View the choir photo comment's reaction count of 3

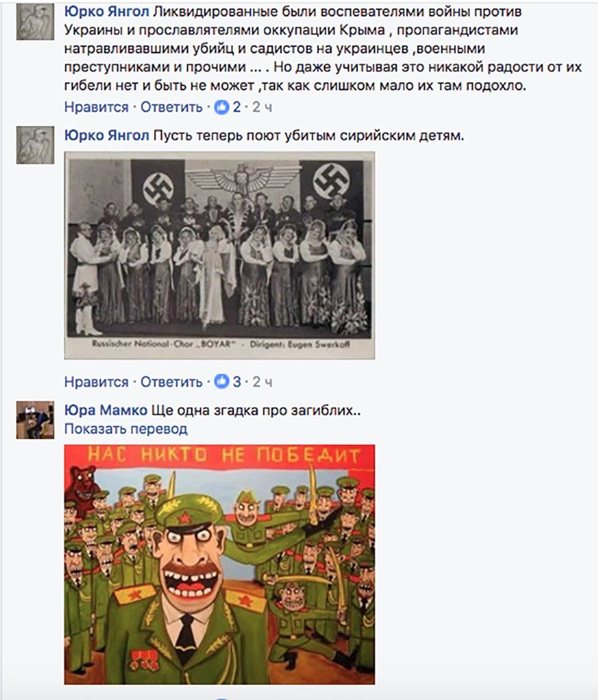pyautogui.click(x=237, y=382)
